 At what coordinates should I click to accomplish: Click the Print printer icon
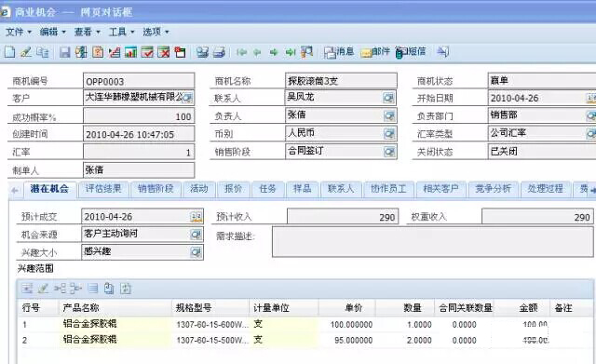coord(219,52)
